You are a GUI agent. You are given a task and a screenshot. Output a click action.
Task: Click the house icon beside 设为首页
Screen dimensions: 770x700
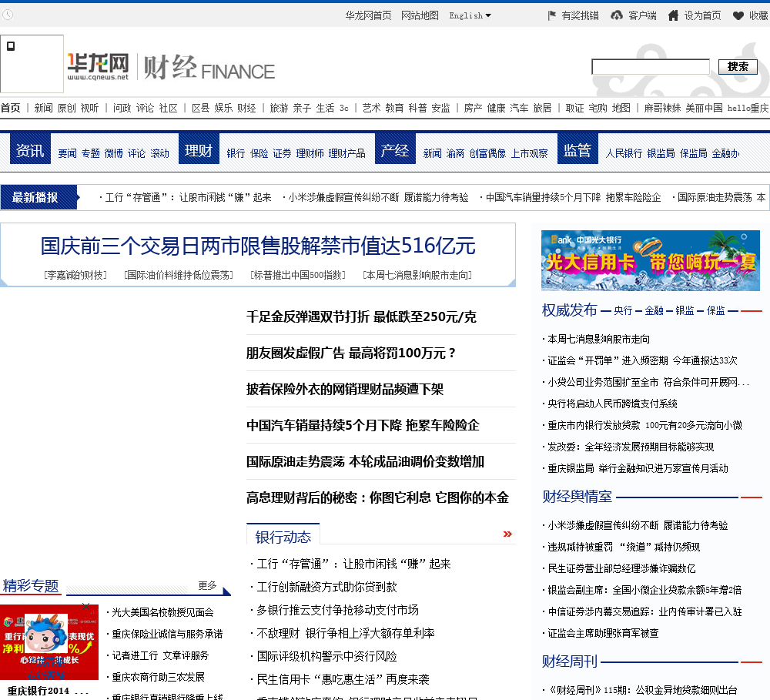674,15
